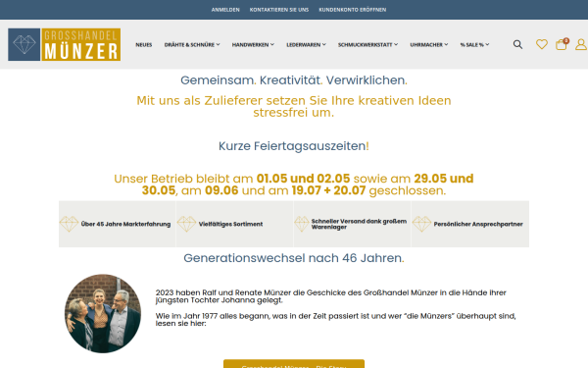The image size is (588, 368).
Task: Click the Anmelden link
Action: pos(225,10)
